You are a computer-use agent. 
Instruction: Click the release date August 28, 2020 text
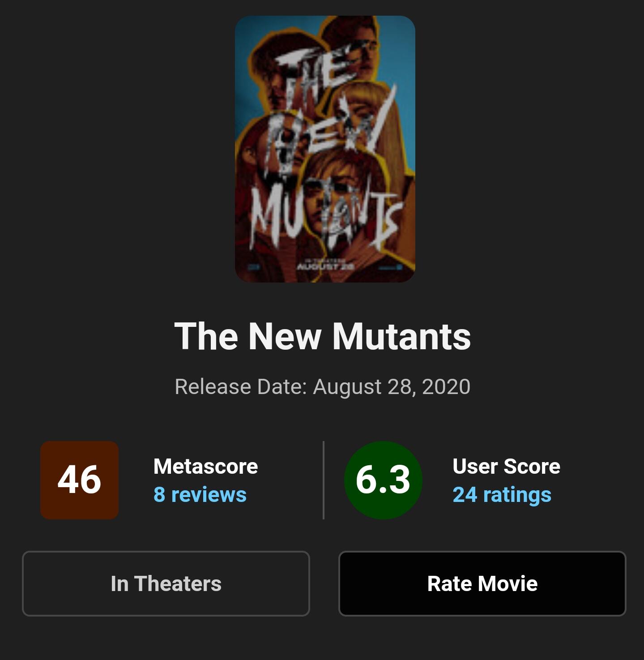(322, 386)
